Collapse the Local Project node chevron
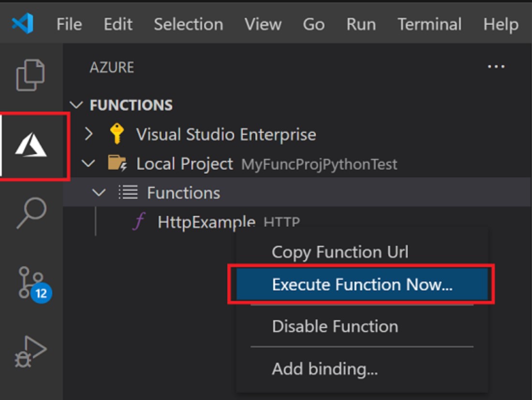Screen dimensions: 532x400 88,164
